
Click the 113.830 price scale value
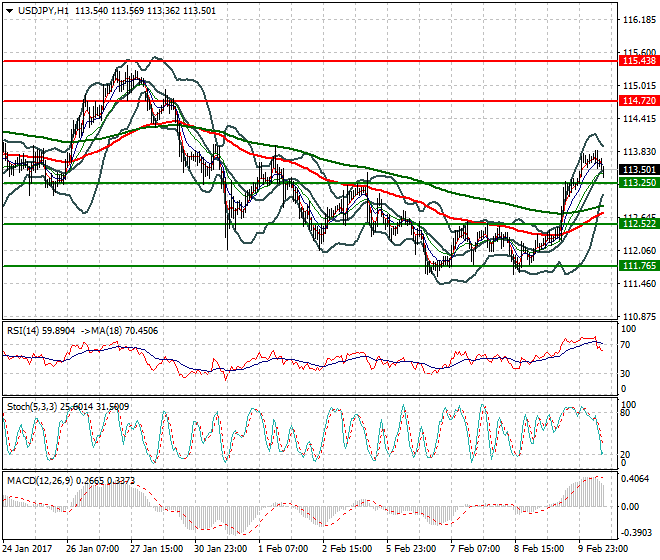(x=639, y=152)
